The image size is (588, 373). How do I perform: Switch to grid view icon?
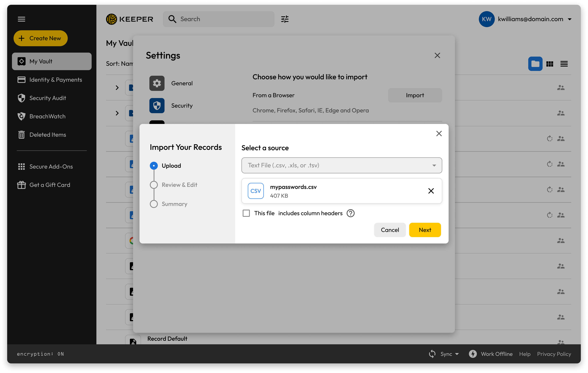[x=550, y=64]
